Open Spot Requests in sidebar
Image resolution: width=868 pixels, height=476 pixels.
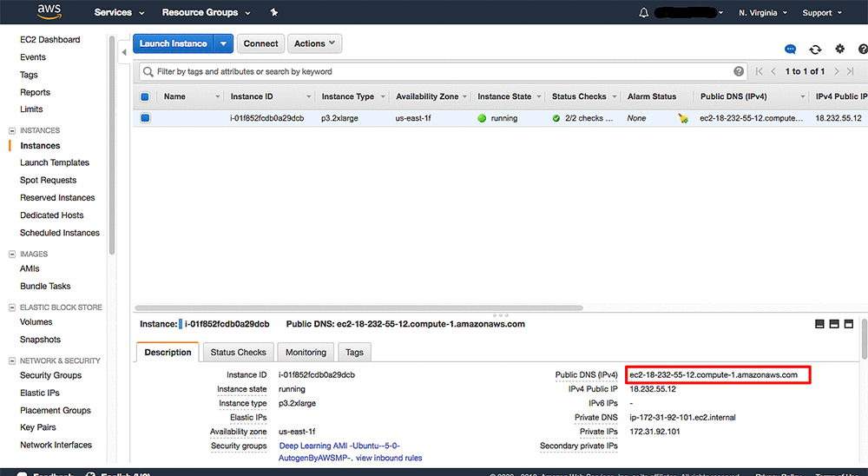[x=48, y=180]
